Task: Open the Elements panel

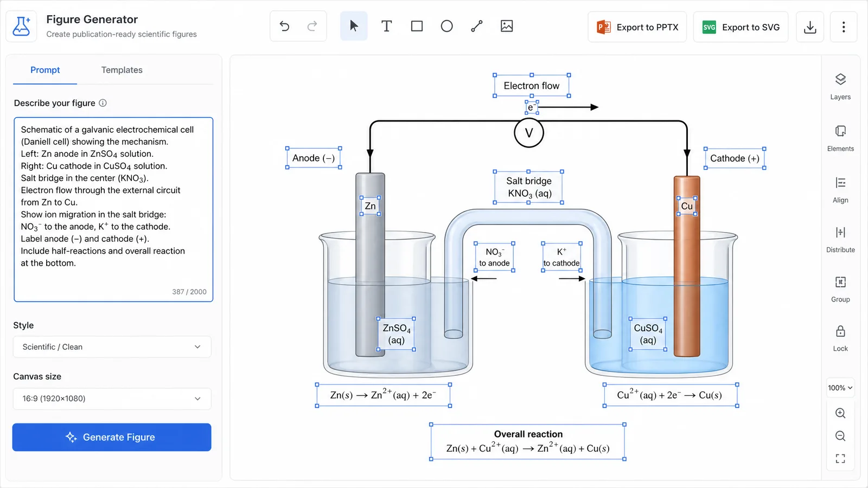Action: pyautogui.click(x=840, y=138)
